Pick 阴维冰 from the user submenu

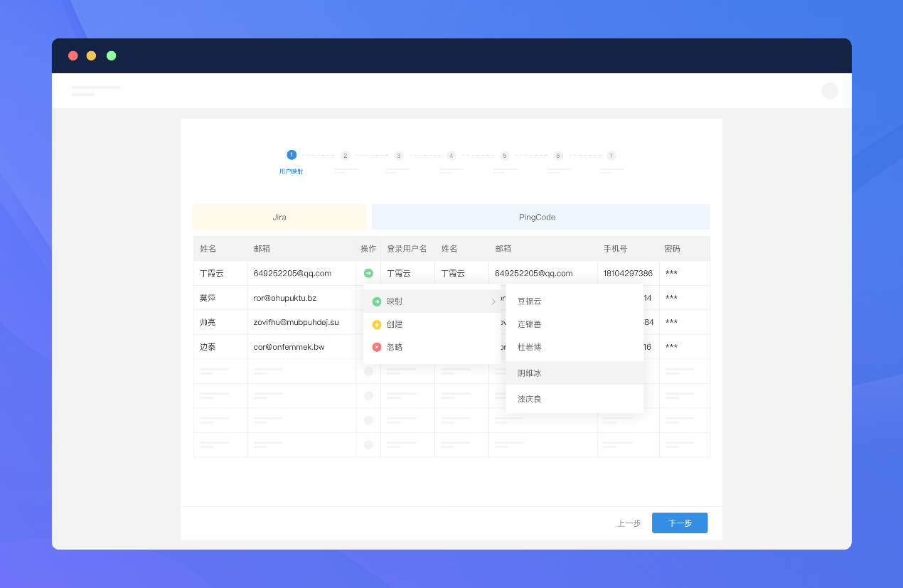[x=529, y=373]
